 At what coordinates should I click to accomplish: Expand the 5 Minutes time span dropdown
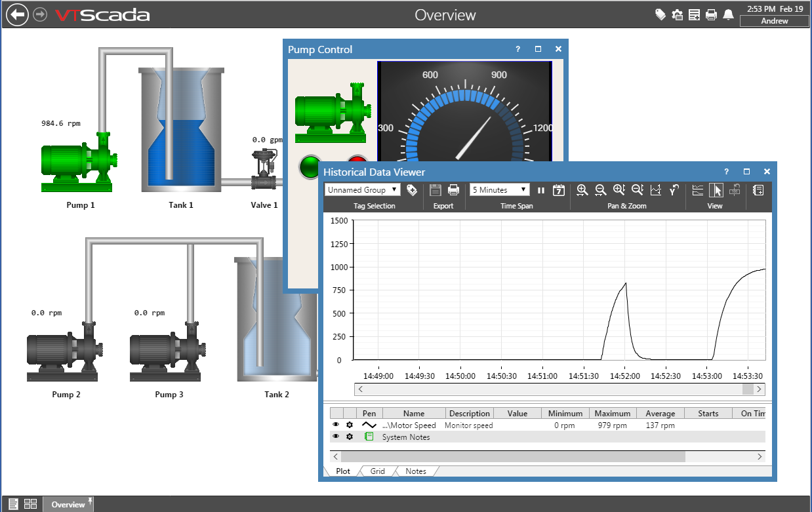[x=499, y=190]
